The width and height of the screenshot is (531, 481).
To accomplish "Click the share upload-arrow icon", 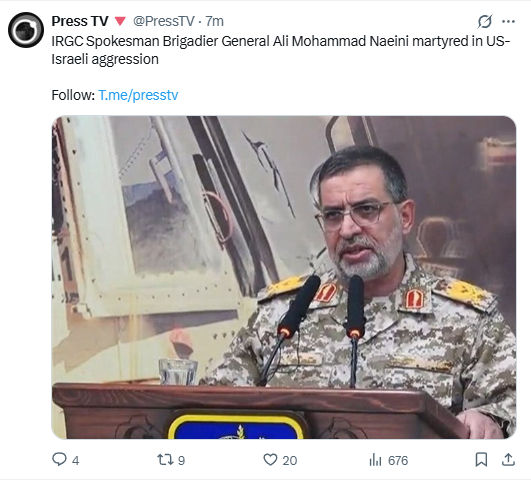I will coord(508,460).
